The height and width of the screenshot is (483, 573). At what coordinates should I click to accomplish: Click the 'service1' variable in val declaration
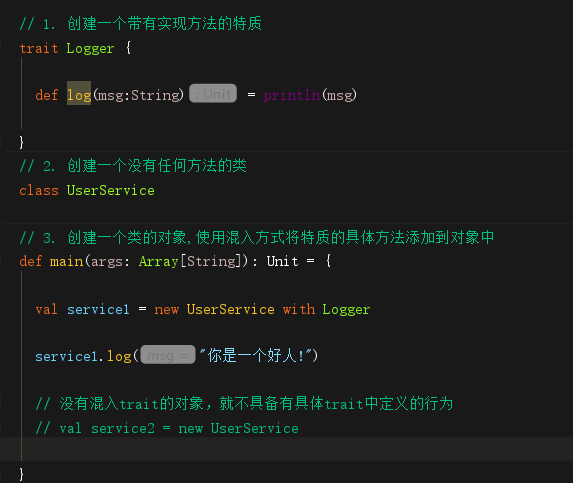click(x=98, y=309)
